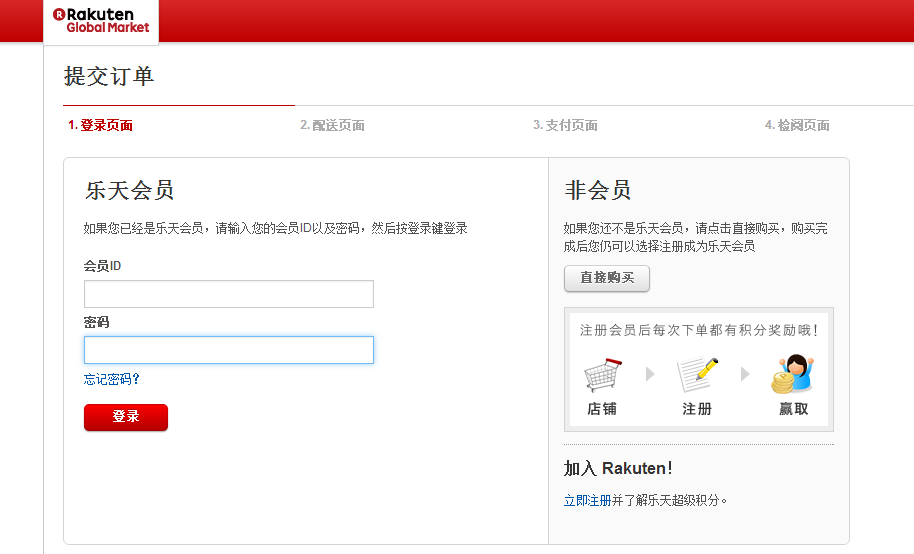
Task: Click the 注册会员后每次下单都有积分奖励哦! banner text
Action: click(x=698, y=330)
